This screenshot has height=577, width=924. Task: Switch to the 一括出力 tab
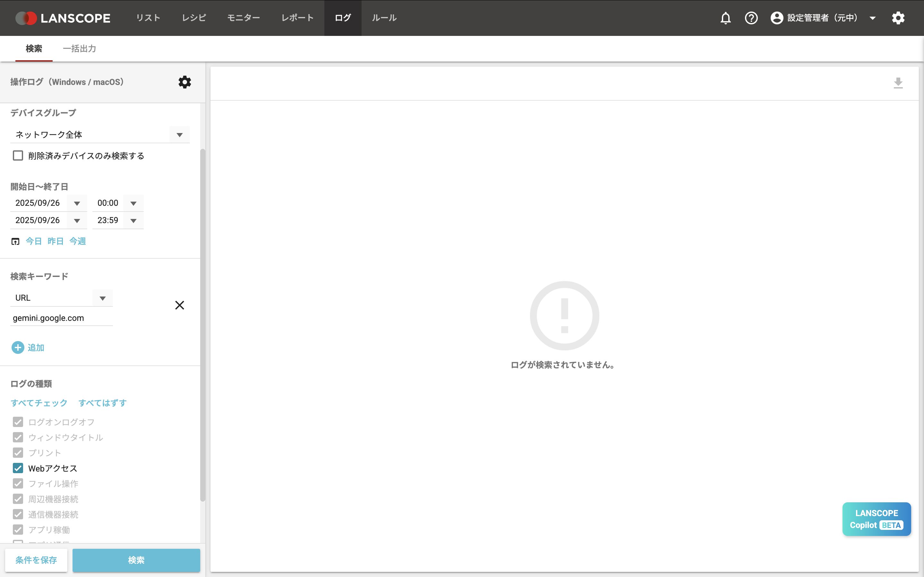[x=80, y=48]
